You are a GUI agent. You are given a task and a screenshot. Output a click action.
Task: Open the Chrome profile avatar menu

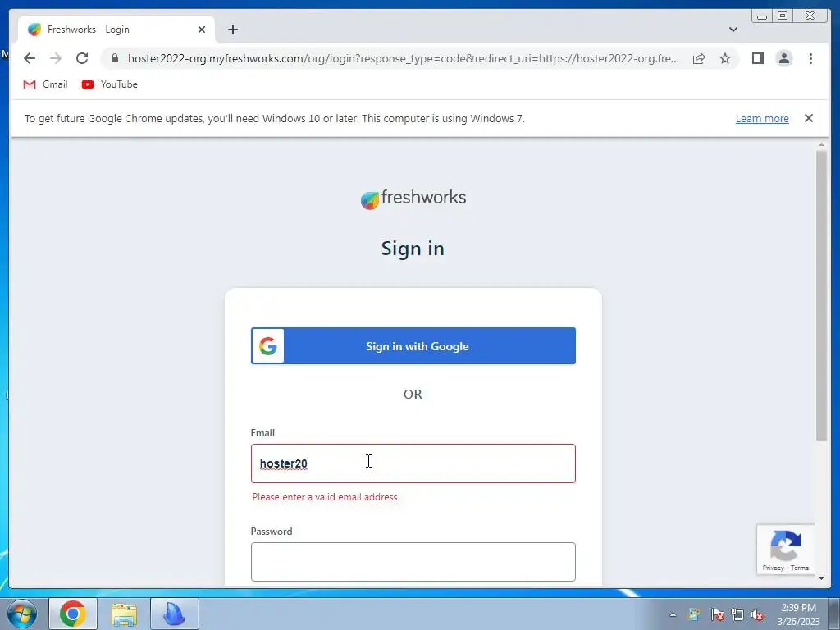tap(783, 58)
